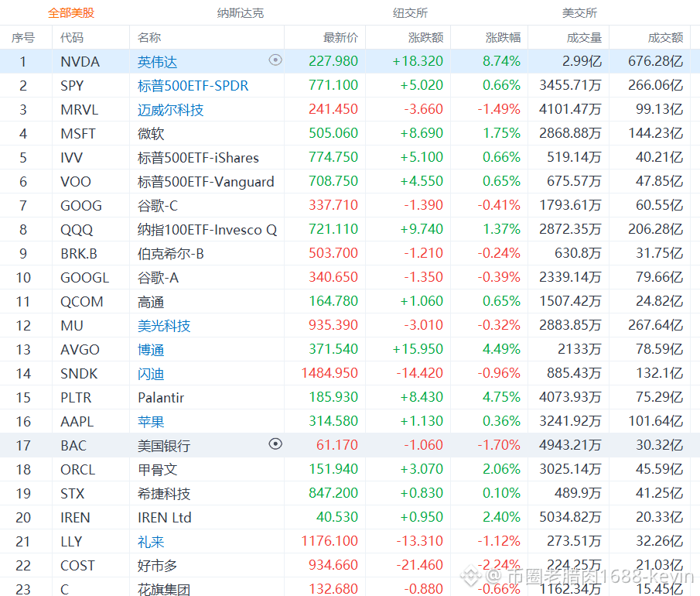The width and height of the screenshot is (700, 596).
Task: Open 美光科技 stock link
Action: pos(164,326)
